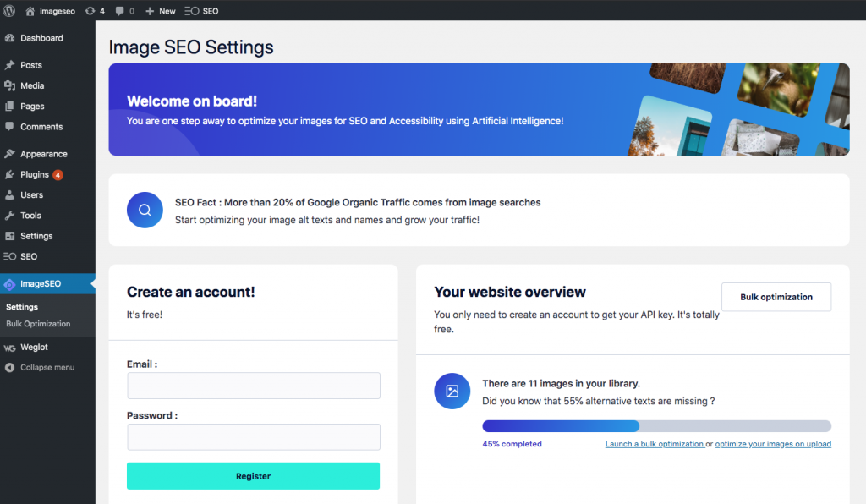
Task: Click the Create an account! heading
Action: click(x=191, y=292)
